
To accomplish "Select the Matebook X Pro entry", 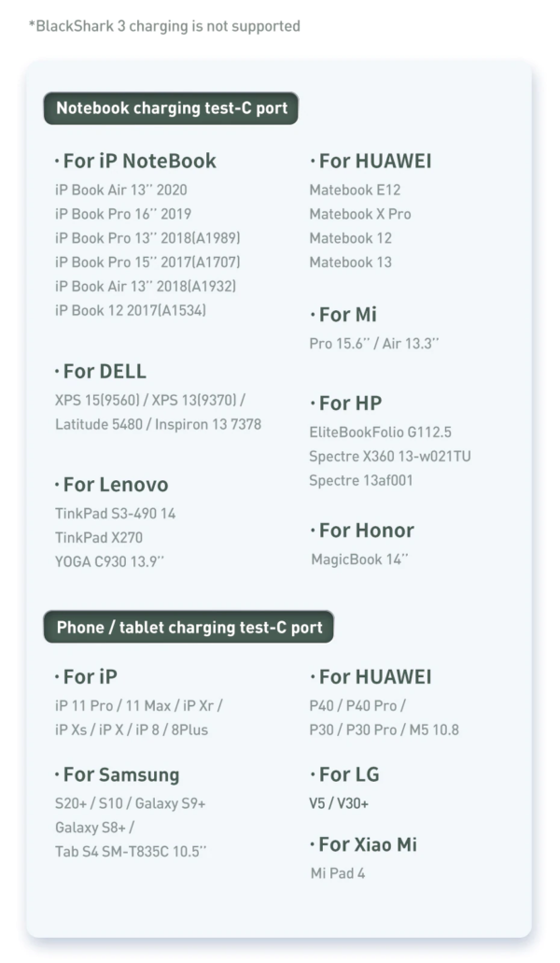I will tap(360, 214).
